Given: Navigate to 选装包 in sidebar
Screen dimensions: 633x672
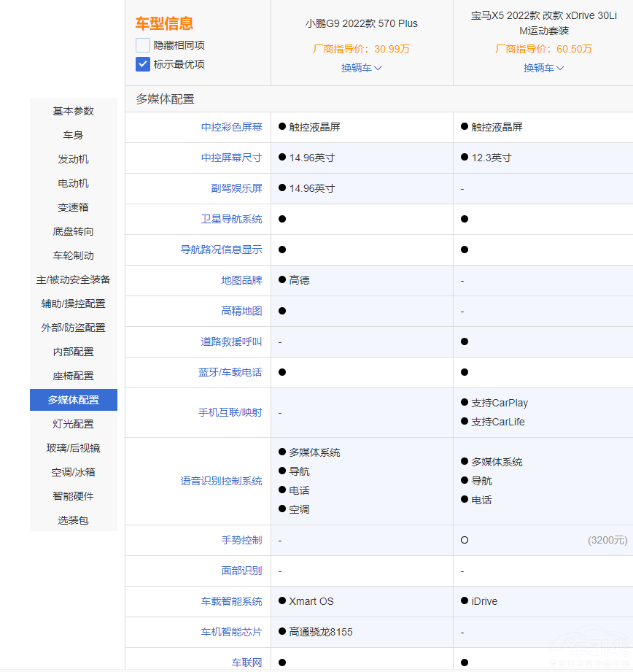Looking at the screenshot, I should pos(74,520).
